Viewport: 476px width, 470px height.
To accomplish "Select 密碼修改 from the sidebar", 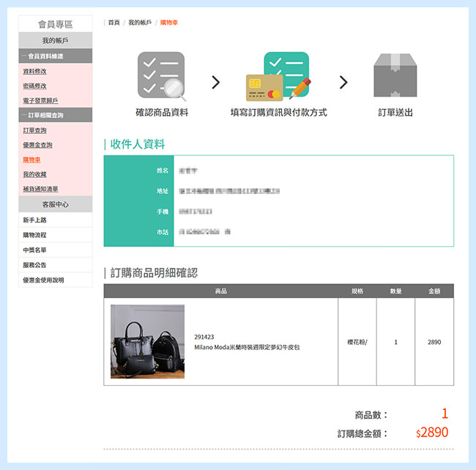I will (34, 86).
